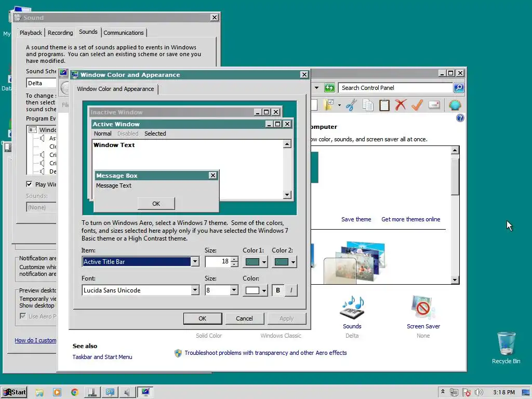Click the Window Color dialog title icon

pos(75,75)
